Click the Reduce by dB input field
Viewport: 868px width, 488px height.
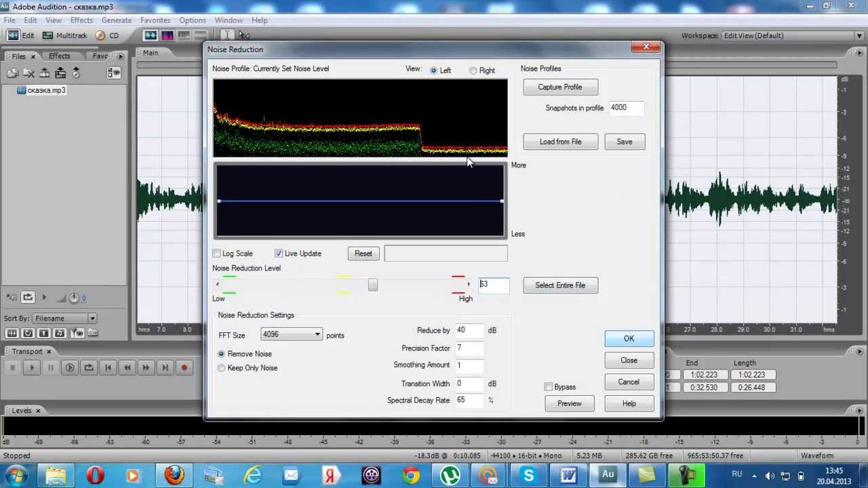tap(469, 330)
